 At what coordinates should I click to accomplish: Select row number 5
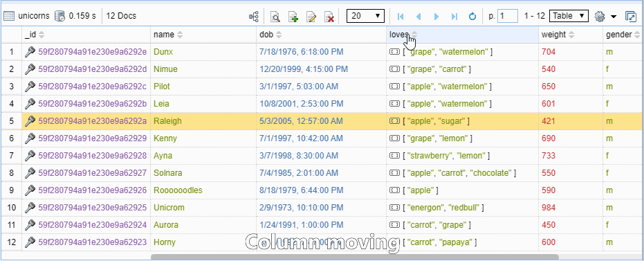point(12,121)
